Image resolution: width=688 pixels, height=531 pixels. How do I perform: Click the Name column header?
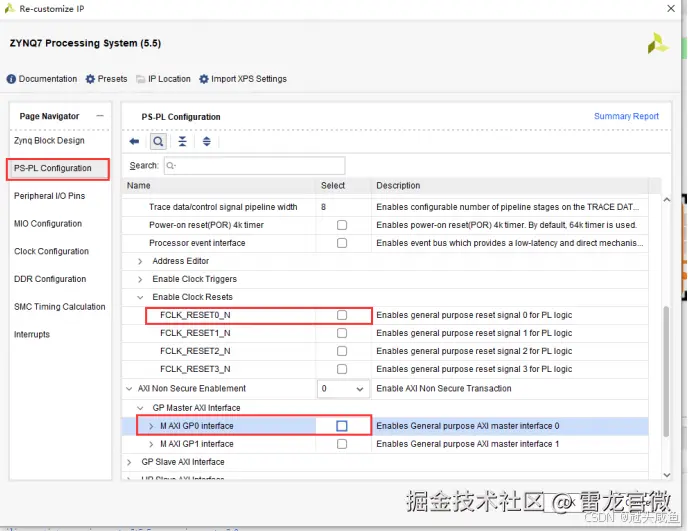pyautogui.click(x=219, y=186)
